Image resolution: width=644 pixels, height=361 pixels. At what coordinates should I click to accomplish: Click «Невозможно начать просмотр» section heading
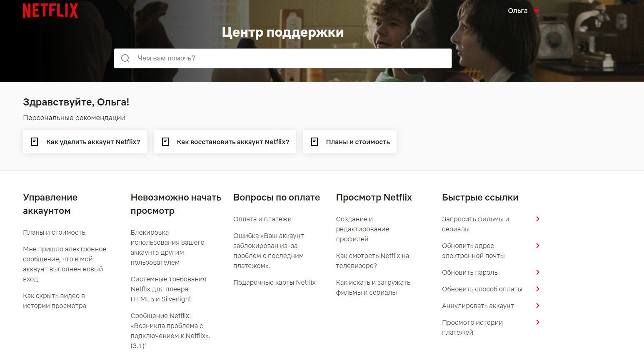[x=176, y=204]
